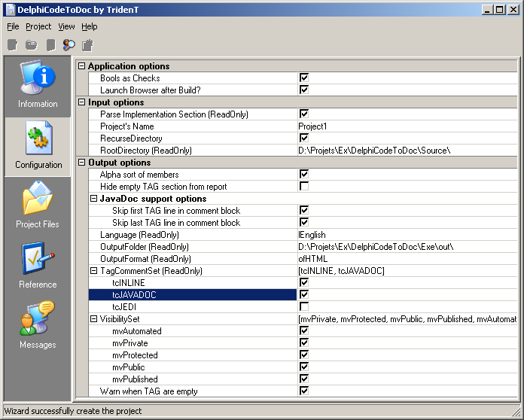524x420 pixels.
Task: Collapse the JavaDoc support options group
Action: 94,199
